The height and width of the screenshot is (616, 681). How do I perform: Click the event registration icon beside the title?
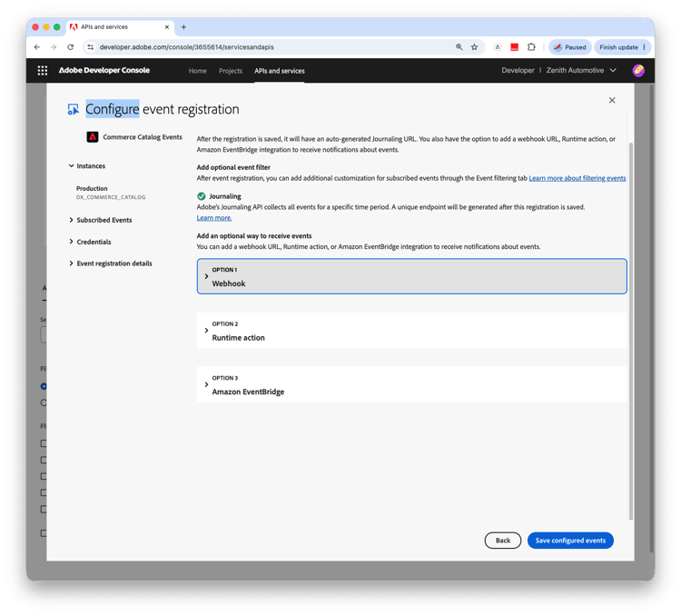(x=73, y=110)
